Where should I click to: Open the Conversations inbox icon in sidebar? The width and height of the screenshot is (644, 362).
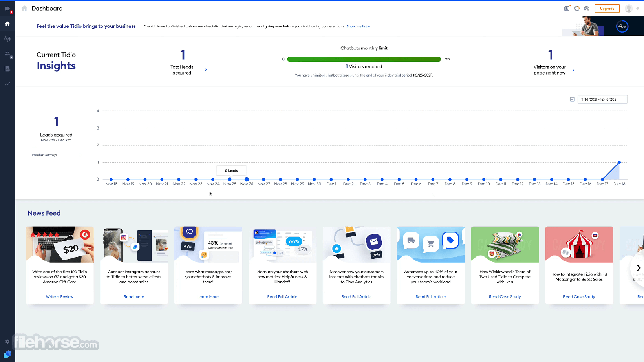[x=7, y=9]
